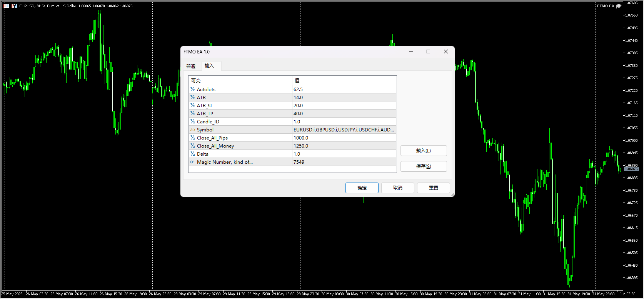
Task: Save inputs with the 保存(S) button
Action: (x=424, y=166)
